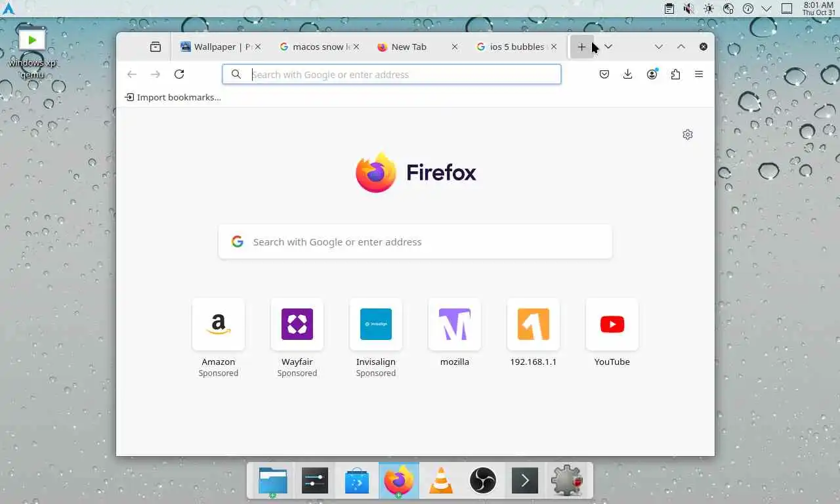Screen dimensions: 840x504
Task: Open the network tray icon
Action: pos(728,9)
